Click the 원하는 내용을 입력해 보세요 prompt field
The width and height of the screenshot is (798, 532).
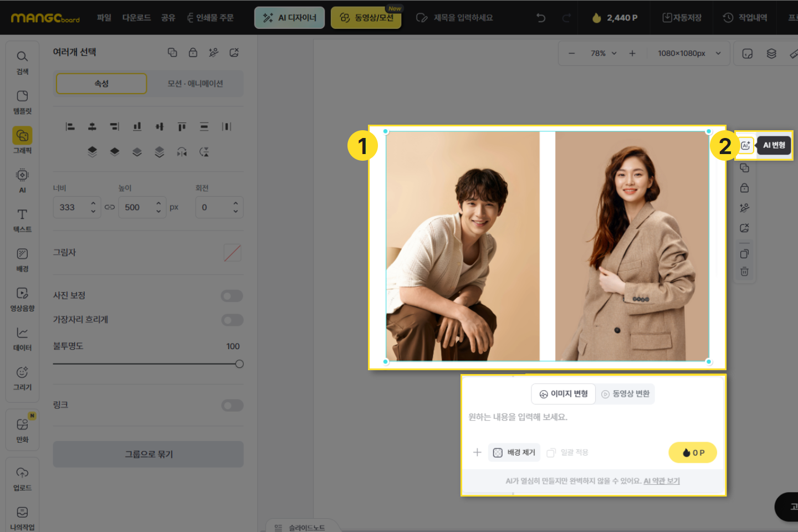(593, 417)
